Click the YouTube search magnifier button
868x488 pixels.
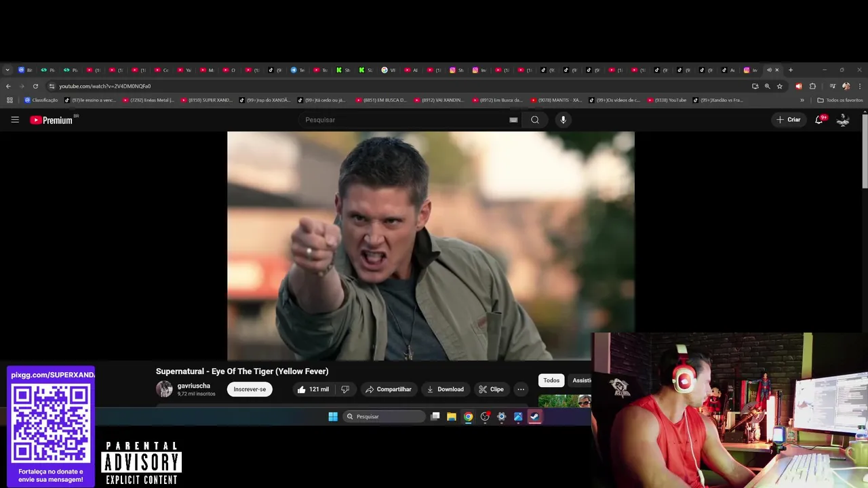tap(535, 120)
